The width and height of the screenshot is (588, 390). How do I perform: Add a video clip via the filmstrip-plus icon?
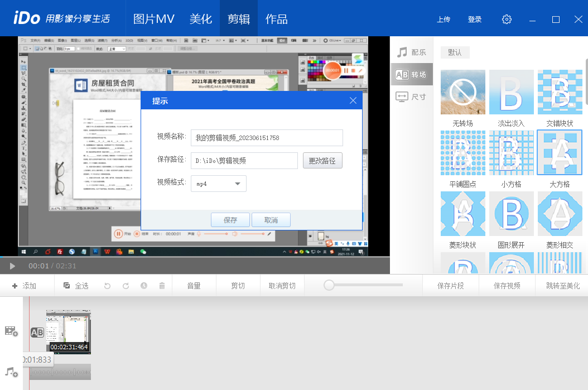pos(11,331)
